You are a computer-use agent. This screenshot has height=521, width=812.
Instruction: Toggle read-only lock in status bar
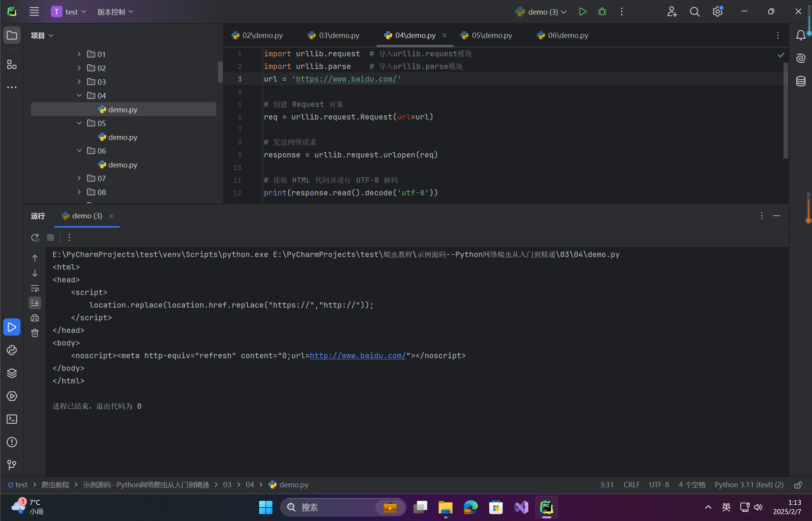[x=798, y=485]
